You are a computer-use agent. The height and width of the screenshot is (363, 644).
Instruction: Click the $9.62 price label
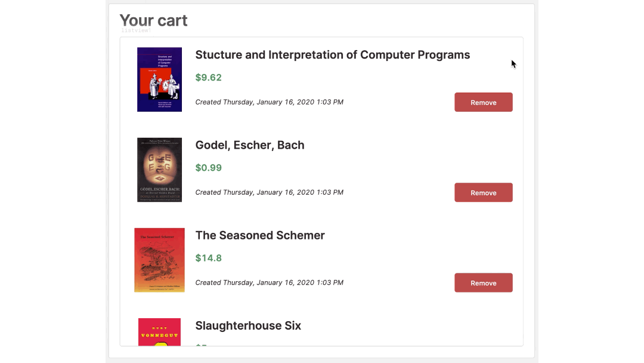(x=208, y=77)
